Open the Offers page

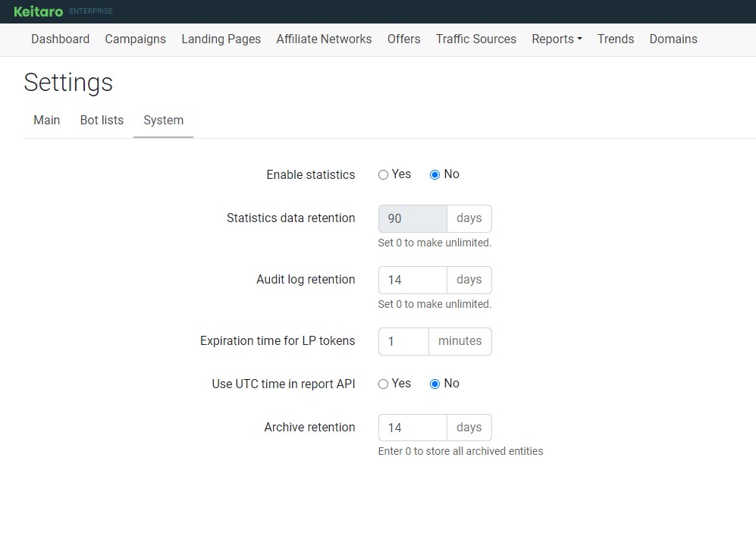404,39
